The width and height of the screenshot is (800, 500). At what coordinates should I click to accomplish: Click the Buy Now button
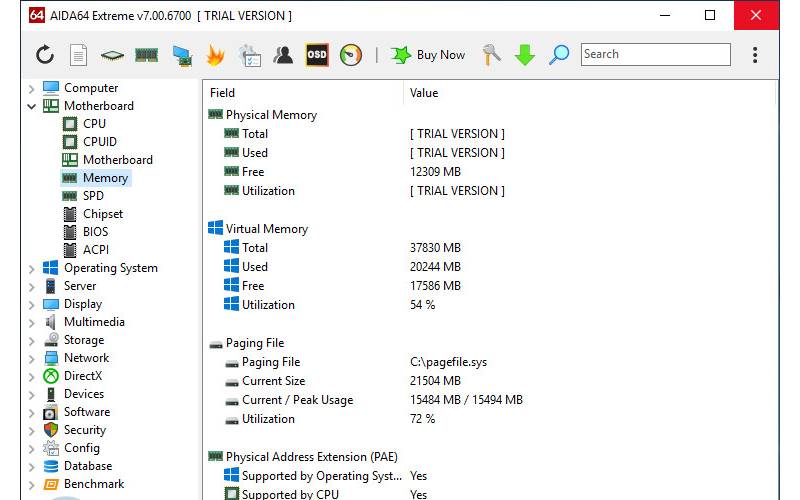coord(428,55)
